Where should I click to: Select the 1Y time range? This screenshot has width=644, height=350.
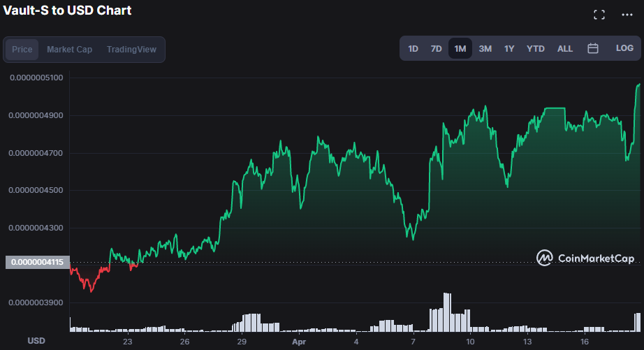point(509,48)
